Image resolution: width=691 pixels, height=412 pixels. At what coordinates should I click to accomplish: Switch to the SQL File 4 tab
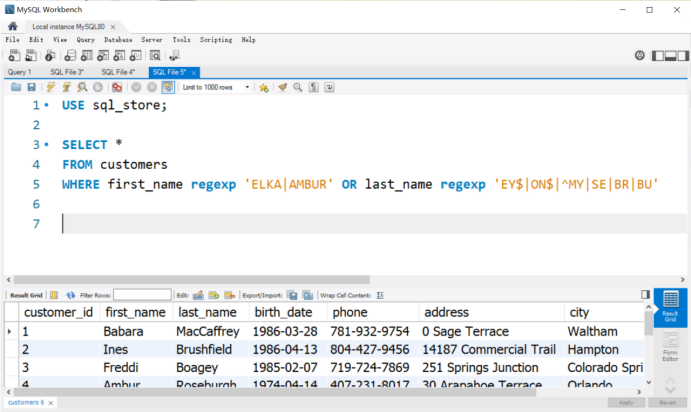(x=118, y=72)
